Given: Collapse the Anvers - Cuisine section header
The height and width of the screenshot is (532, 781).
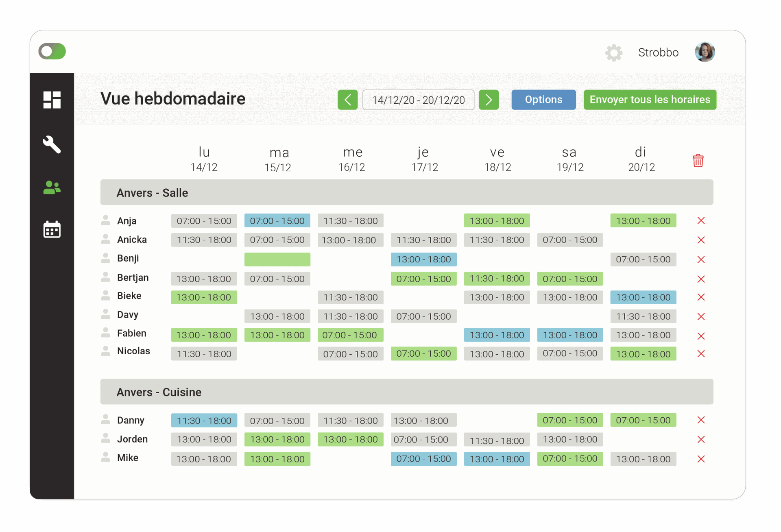Looking at the screenshot, I should coord(407,392).
